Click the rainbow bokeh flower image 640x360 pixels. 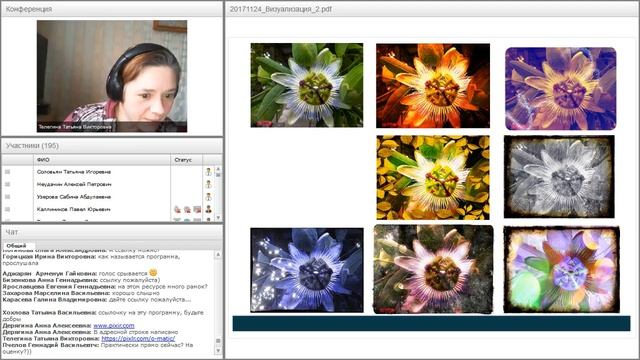coord(562,270)
